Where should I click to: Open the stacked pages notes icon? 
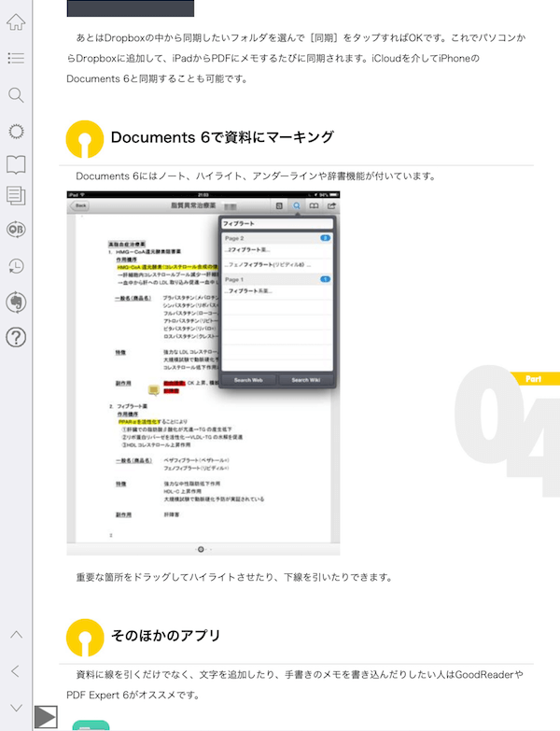coord(16,196)
